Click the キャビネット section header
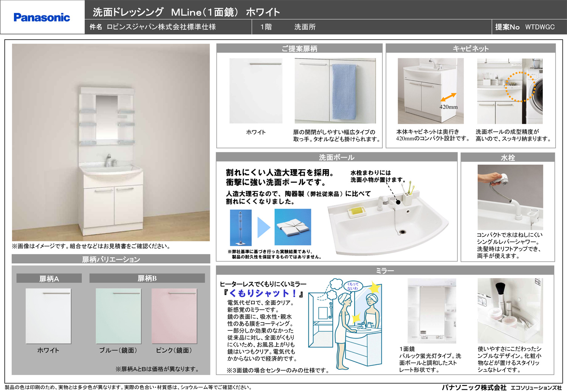 [x=471, y=48]
